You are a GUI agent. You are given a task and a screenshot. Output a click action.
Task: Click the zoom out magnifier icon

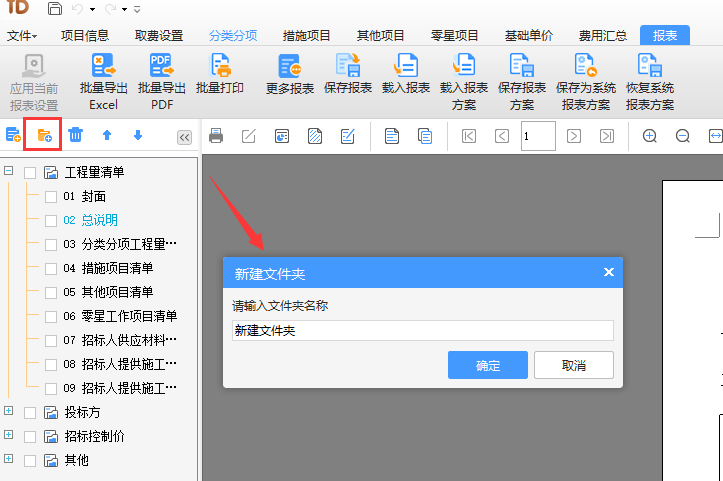[x=682, y=136]
